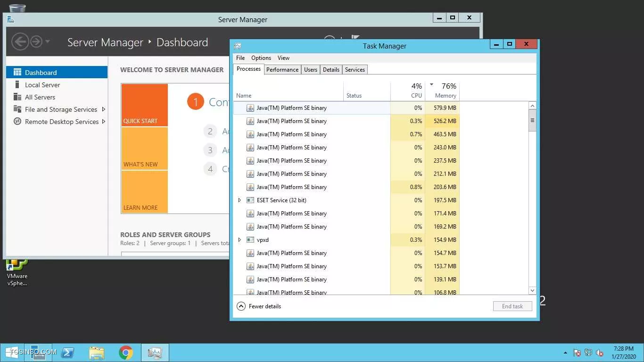The width and height of the screenshot is (644, 362).
Task: Click the Server Manager forward navigation arrow
Action: coord(36,42)
